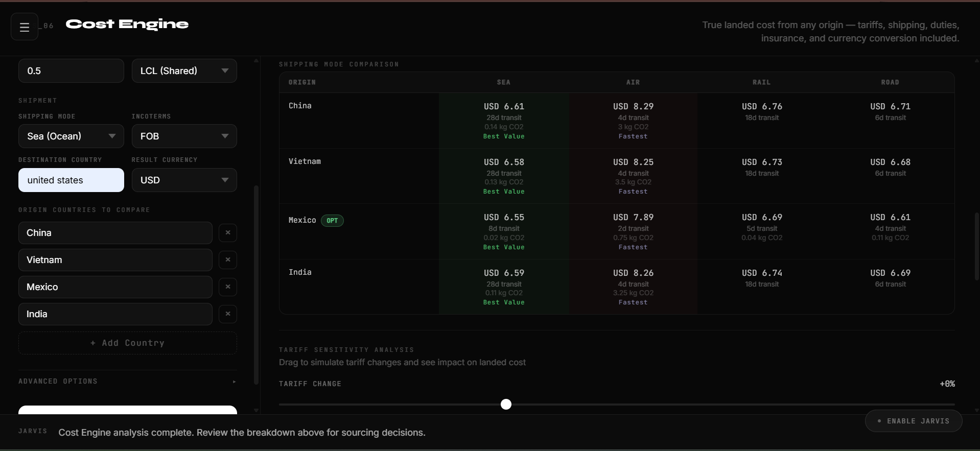
Task: Click the OPT badge next to Mexico
Action: [x=332, y=221]
